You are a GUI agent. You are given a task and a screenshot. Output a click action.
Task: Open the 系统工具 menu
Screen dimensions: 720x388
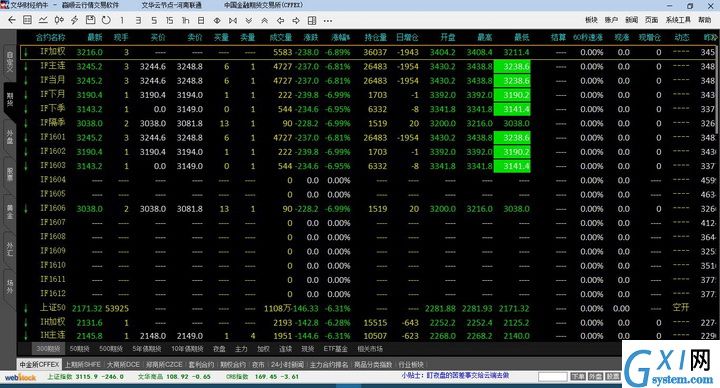678,20
